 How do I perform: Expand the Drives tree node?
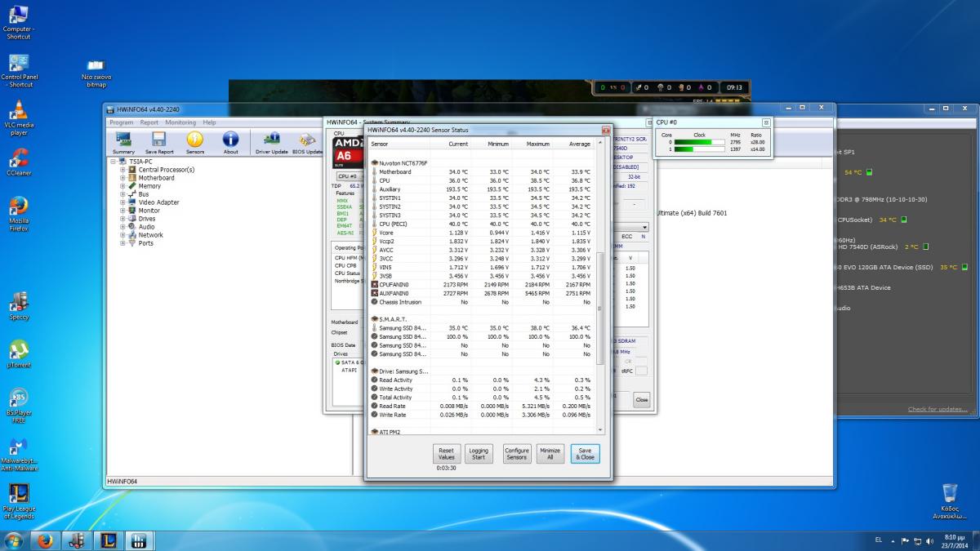click(123, 219)
